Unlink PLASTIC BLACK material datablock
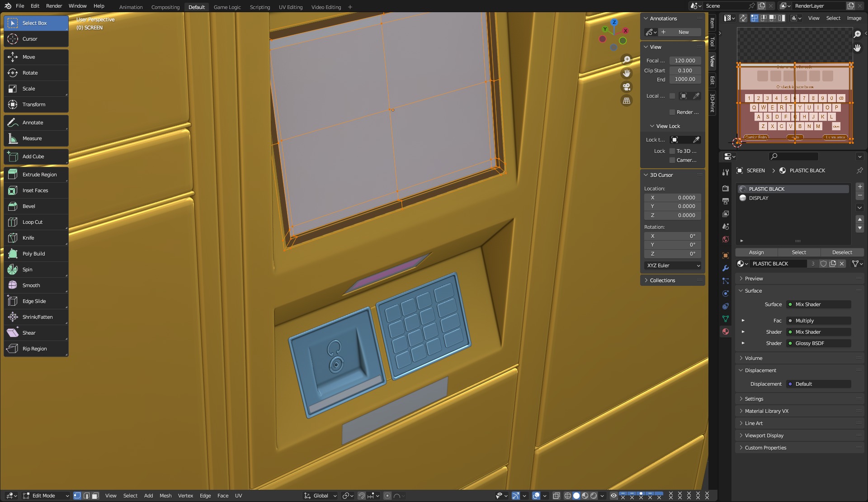868x502 pixels. point(842,264)
